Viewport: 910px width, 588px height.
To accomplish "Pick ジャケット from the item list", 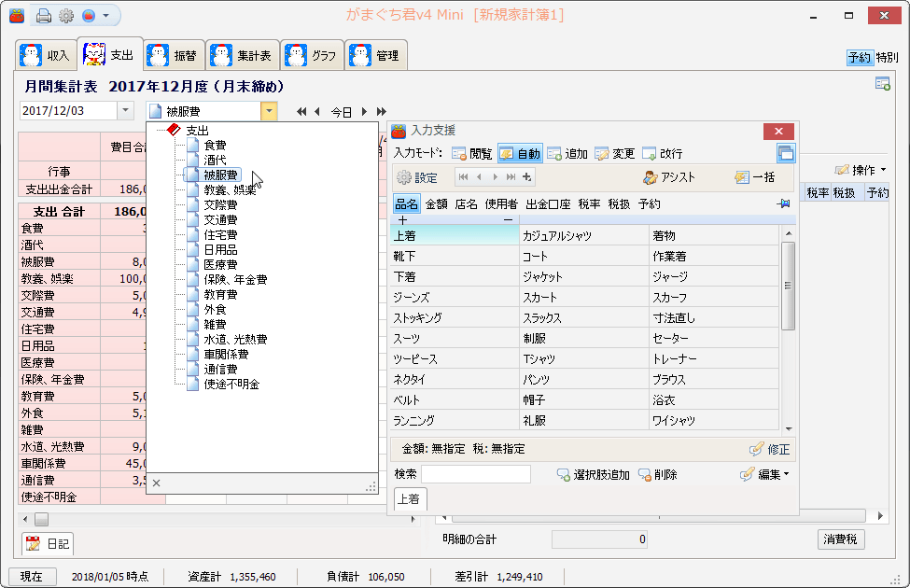I will 584,277.
